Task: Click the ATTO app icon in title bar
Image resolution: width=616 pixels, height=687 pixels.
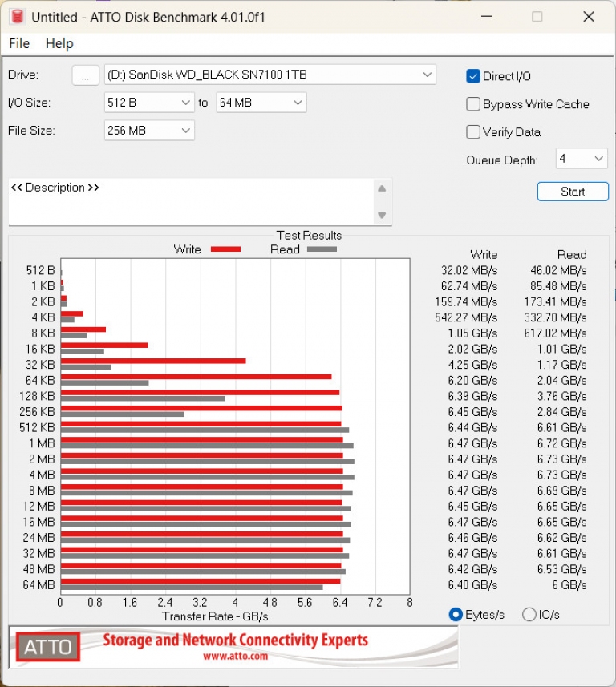Action: tap(17, 17)
